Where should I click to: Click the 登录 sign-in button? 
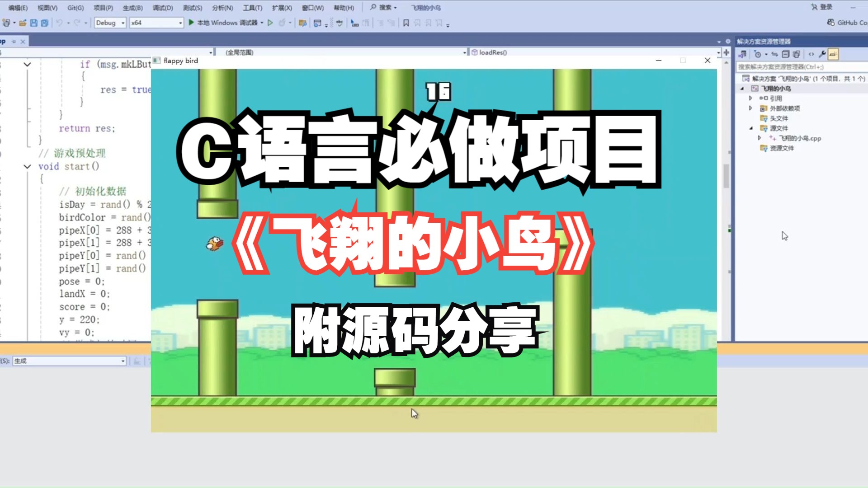tap(822, 7)
